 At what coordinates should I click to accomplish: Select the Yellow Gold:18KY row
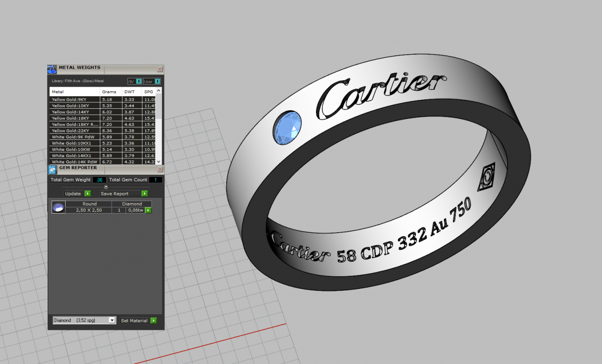[x=74, y=118]
